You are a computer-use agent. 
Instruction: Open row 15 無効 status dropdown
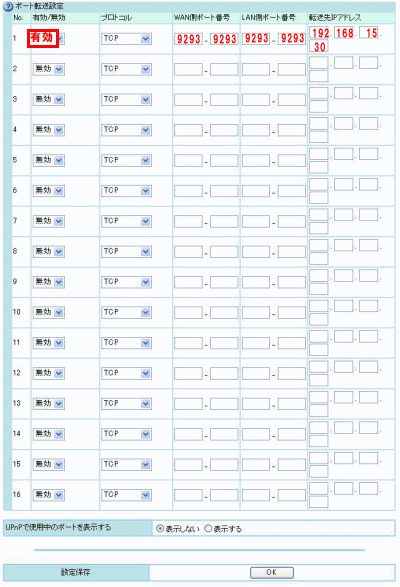pos(49,465)
